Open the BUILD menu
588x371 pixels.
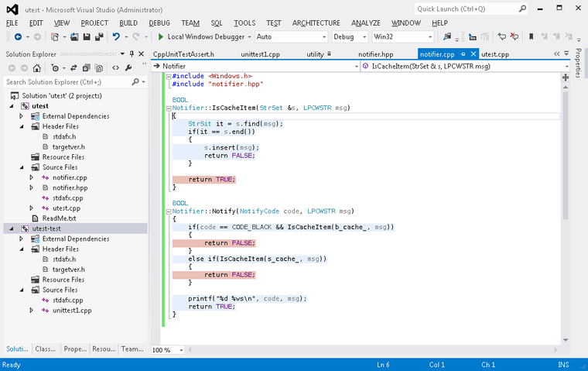coord(128,23)
